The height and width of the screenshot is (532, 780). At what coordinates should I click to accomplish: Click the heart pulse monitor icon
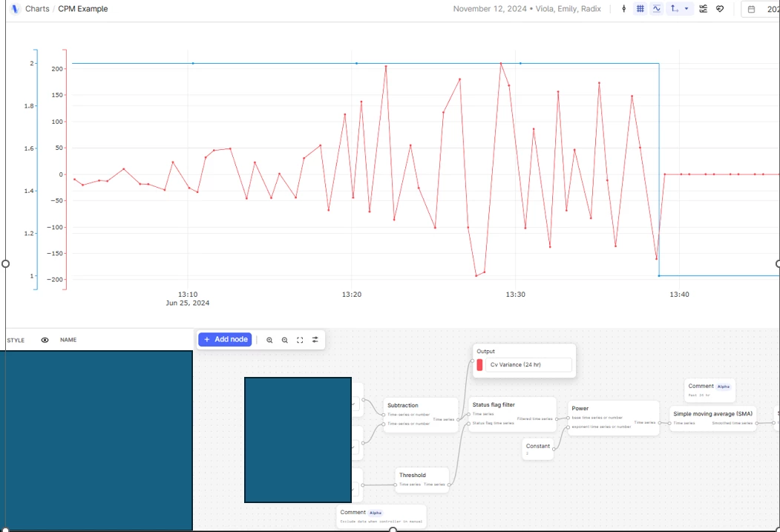pyautogui.click(x=720, y=9)
